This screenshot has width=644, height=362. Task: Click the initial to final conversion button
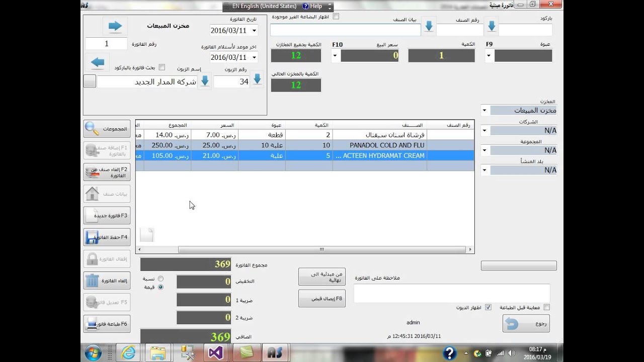[x=322, y=277]
